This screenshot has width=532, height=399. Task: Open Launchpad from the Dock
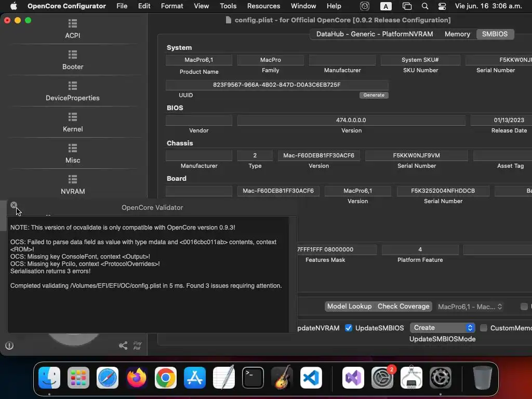[x=78, y=378]
